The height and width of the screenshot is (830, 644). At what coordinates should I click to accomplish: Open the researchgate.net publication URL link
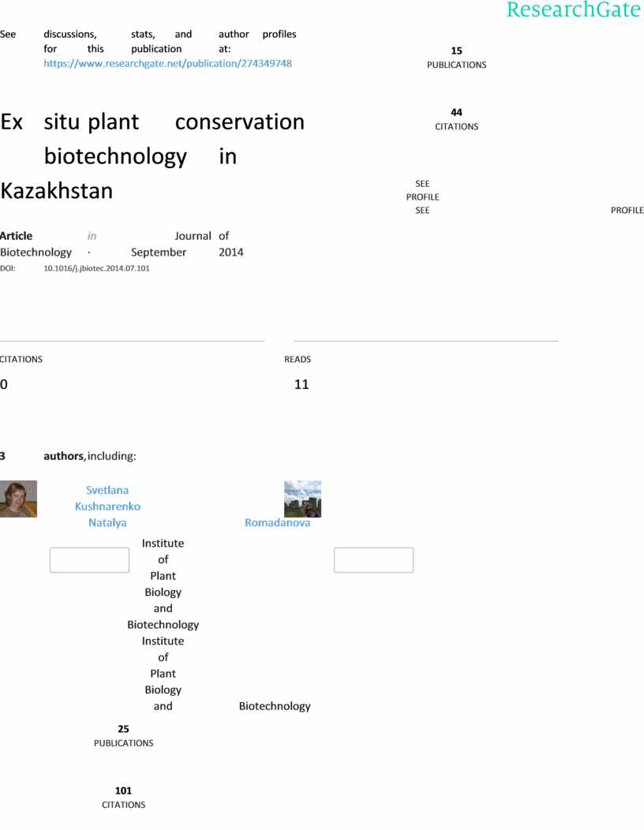tap(167, 64)
